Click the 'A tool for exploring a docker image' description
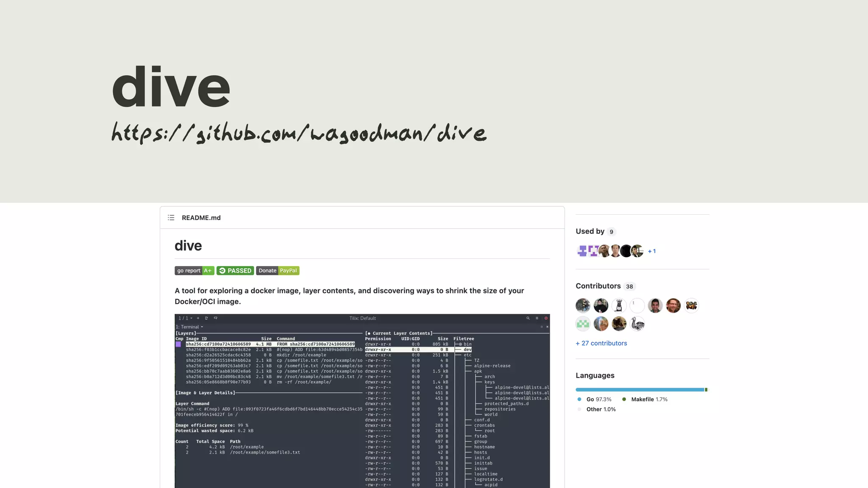This screenshot has height=488, width=868. point(349,296)
